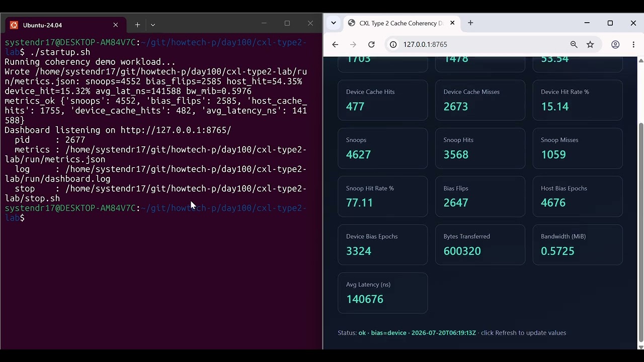Viewport: 644px width, 362px height.
Task: Click the Device Hit Rate % value 15.14
Action: 554,107
